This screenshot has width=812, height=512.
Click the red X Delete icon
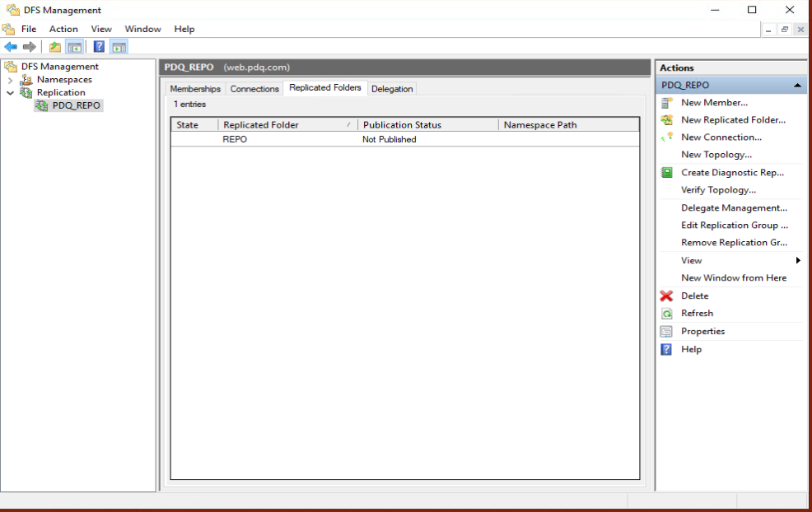666,296
